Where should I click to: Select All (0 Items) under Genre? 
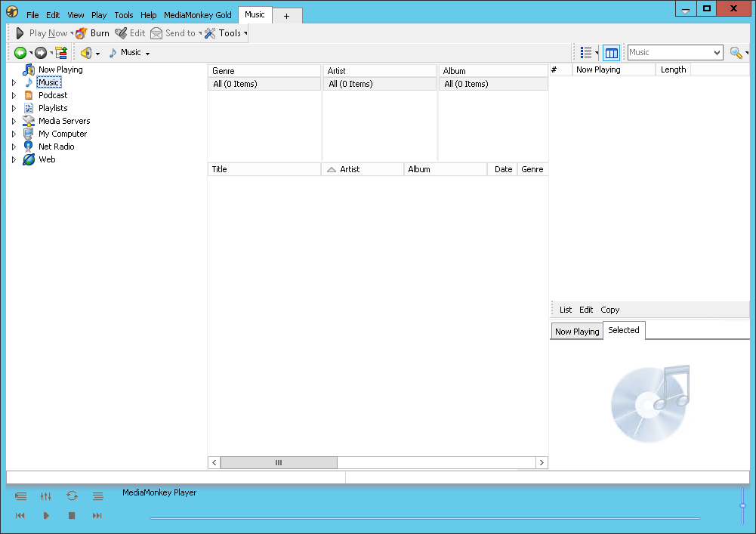(x=264, y=84)
